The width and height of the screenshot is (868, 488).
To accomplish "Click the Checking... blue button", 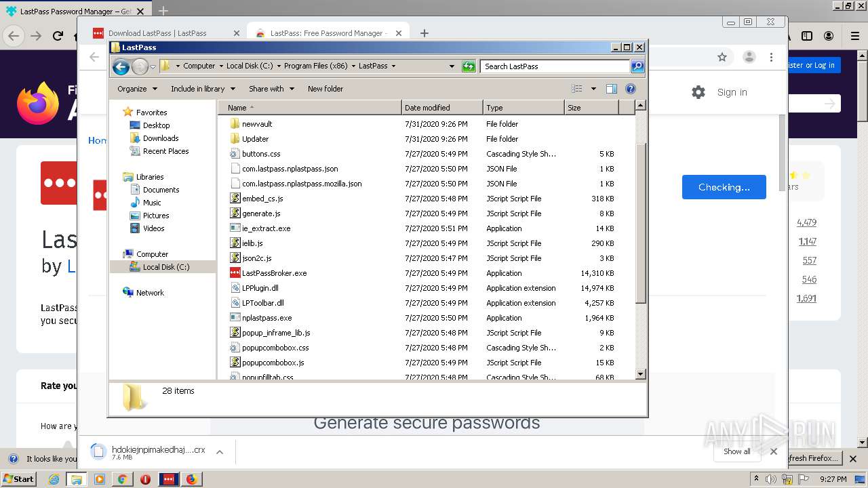I will click(x=724, y=187).
